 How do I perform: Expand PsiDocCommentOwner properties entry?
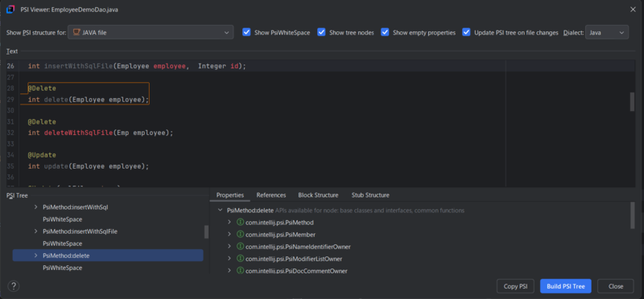(x=229, y=271)
